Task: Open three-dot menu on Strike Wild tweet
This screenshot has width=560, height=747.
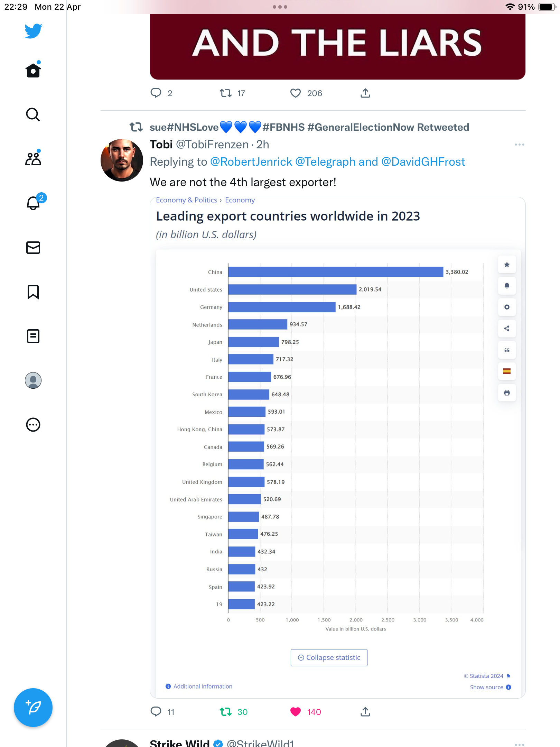Action: tap(519, 744)
